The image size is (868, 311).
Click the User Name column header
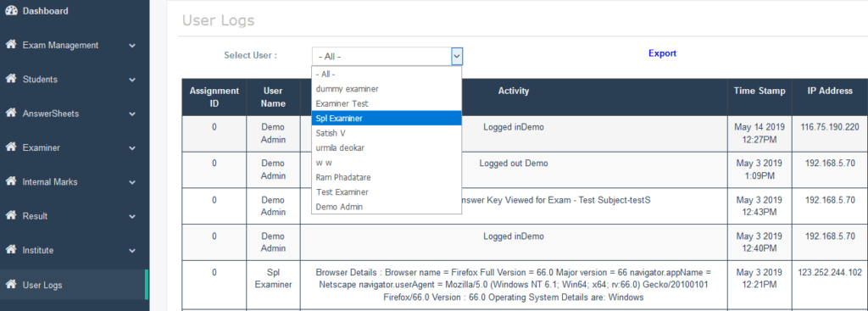[274, 97]
